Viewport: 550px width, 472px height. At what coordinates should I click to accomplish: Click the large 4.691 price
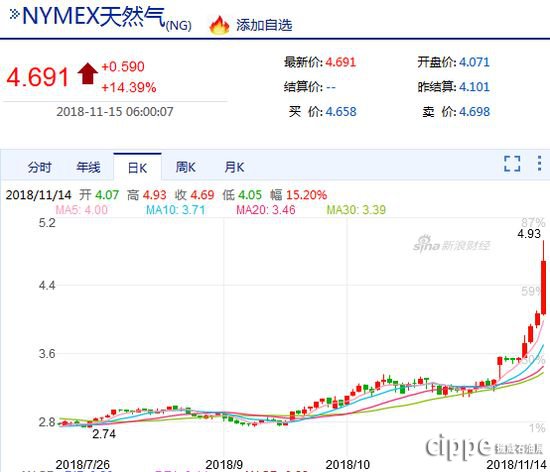coord(38,77)
